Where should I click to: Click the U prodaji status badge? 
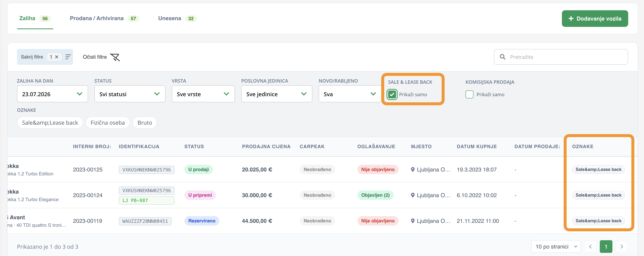point(198,169)
